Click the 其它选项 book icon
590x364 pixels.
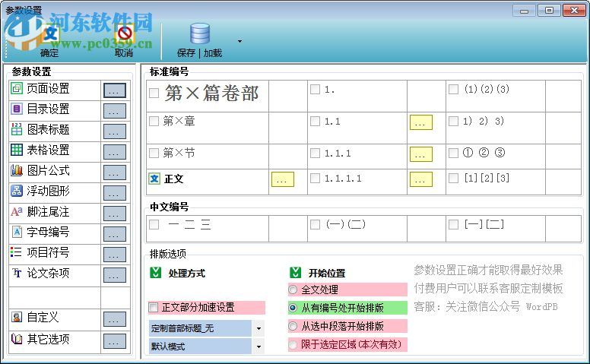tap(17, 339)
